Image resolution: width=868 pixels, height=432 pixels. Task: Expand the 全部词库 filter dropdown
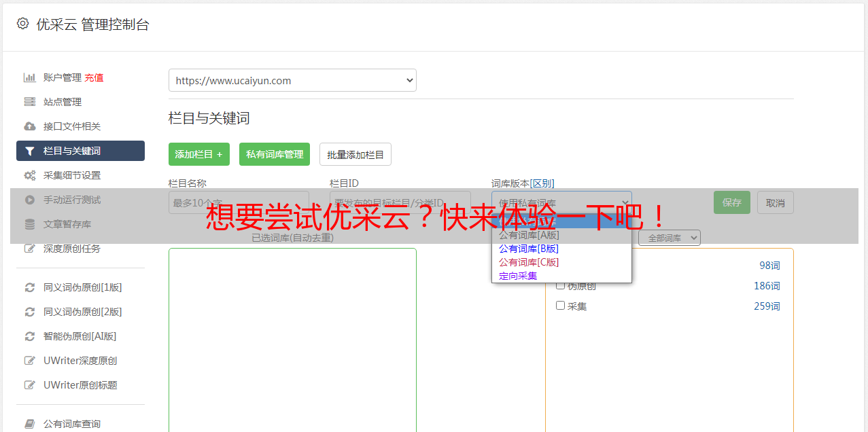669,238
